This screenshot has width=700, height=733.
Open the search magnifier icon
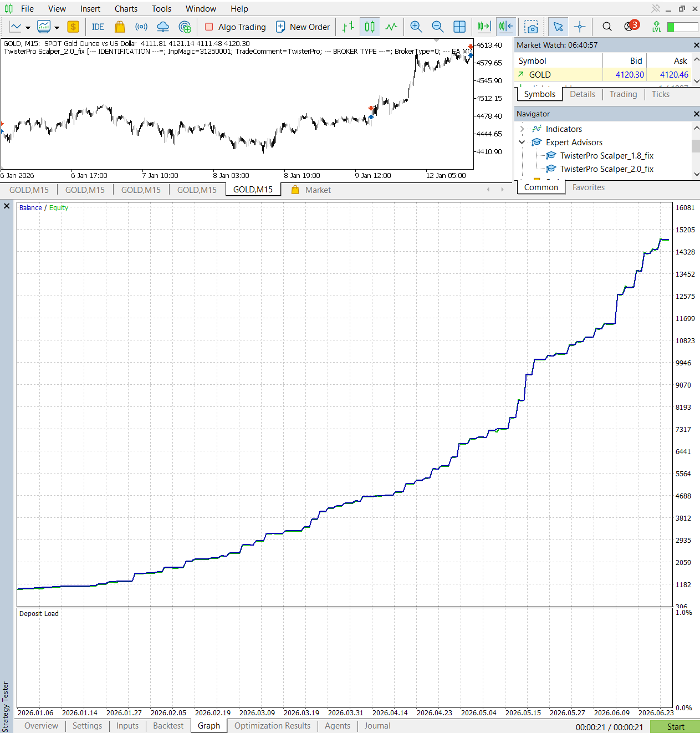(607, 27)
